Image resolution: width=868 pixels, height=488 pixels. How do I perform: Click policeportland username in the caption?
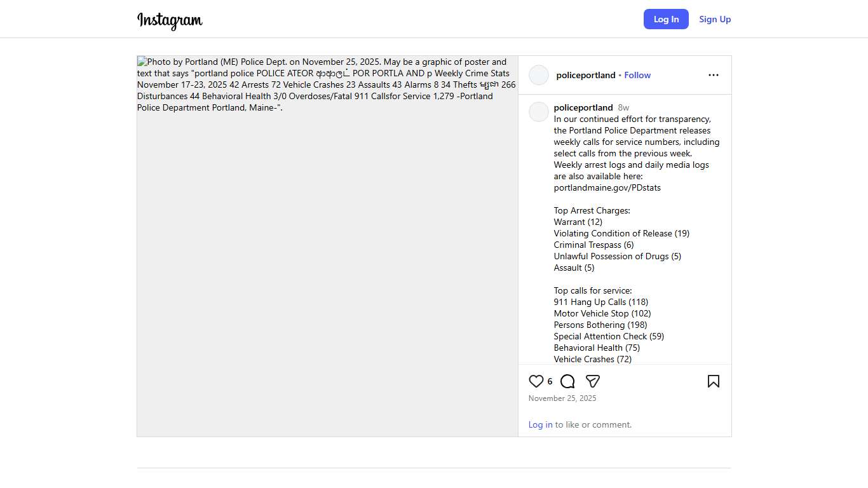point(583,107)
